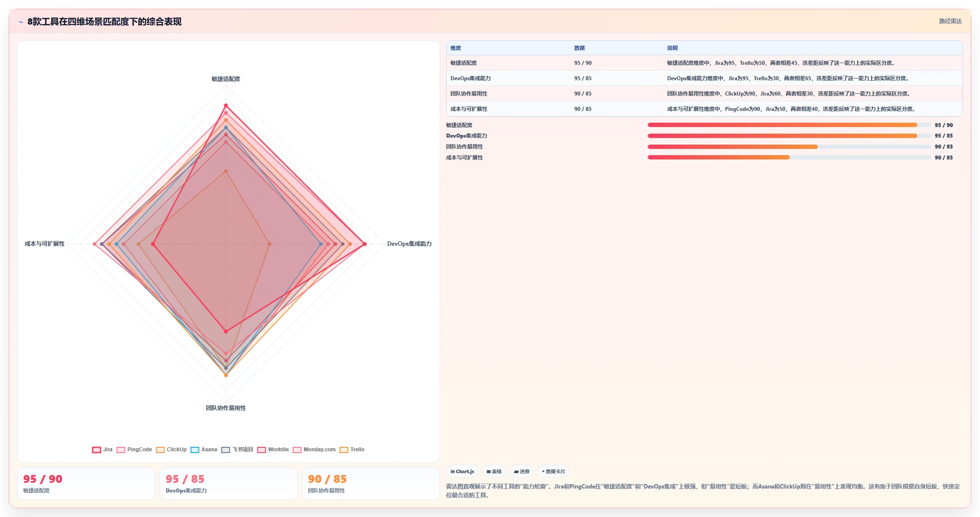Toggle the ClickUp legend swatch
Image resolution: width=980 pixels, height=517 pixels.
pyautogui.click(x=160, y=450)
